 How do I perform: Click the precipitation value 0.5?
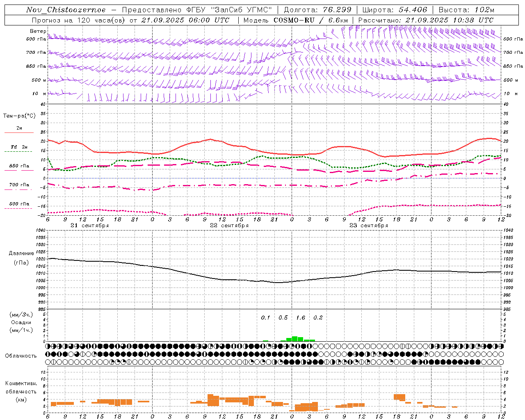point(283,318)
